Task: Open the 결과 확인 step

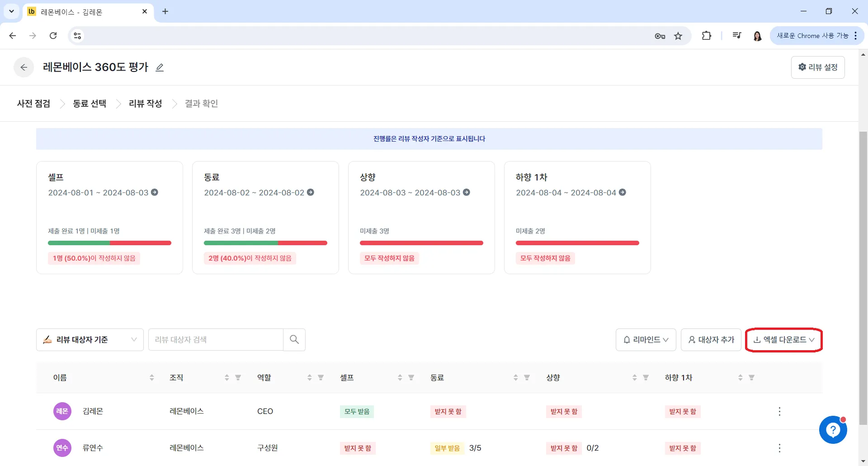Action: point(201,104)
